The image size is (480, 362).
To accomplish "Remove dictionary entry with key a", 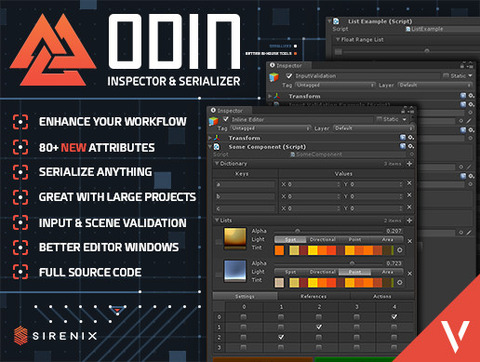I will point(409,183).
